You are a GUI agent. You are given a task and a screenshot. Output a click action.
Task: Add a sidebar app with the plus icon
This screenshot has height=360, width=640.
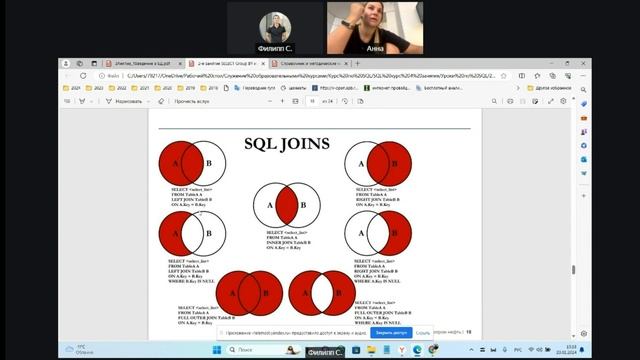[584, 196]
